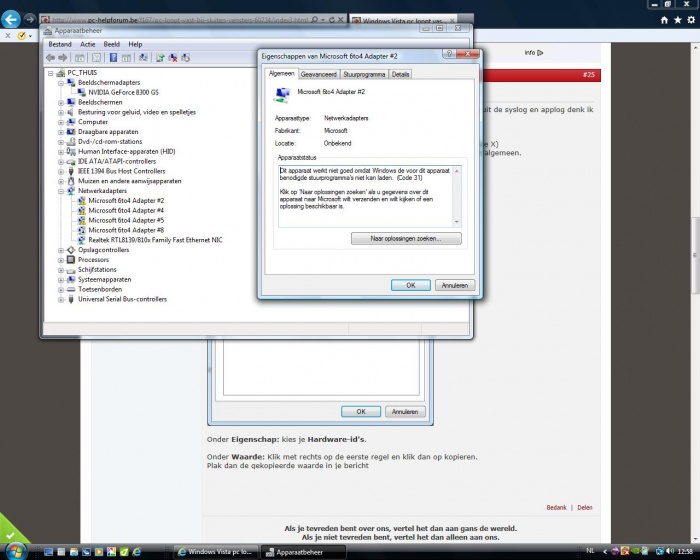Click the browser Back button

[11, 19]
